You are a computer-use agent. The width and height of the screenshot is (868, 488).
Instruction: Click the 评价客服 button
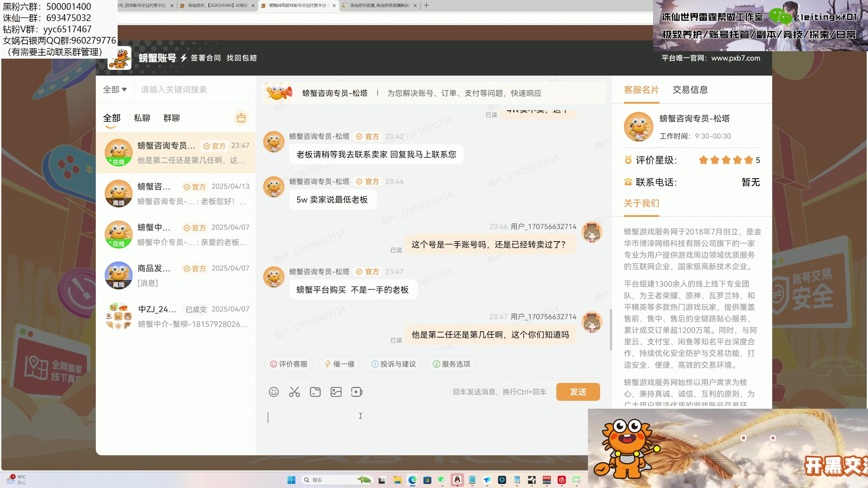[x=289, y=364]
